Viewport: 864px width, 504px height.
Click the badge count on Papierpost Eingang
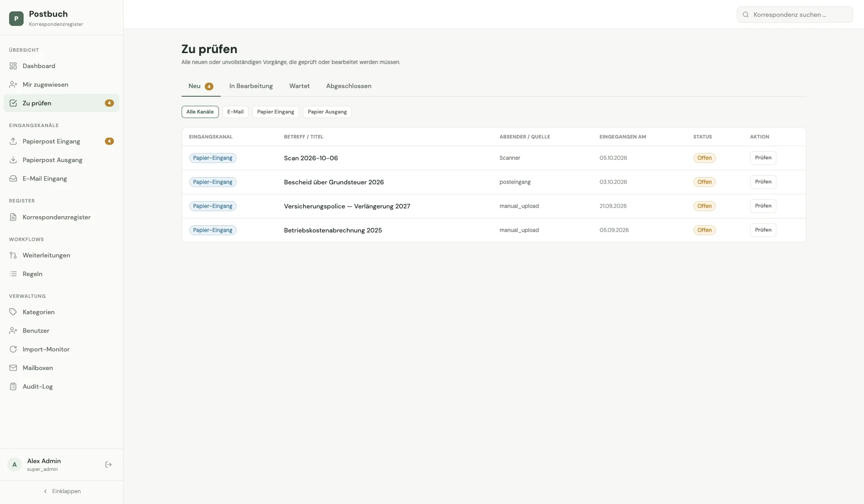click(109, 141)
